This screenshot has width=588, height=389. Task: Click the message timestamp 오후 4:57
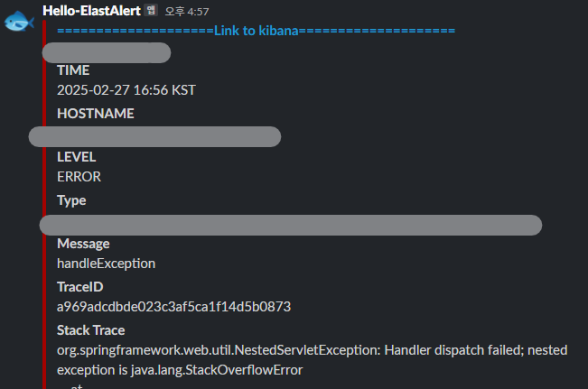point(187,12)
